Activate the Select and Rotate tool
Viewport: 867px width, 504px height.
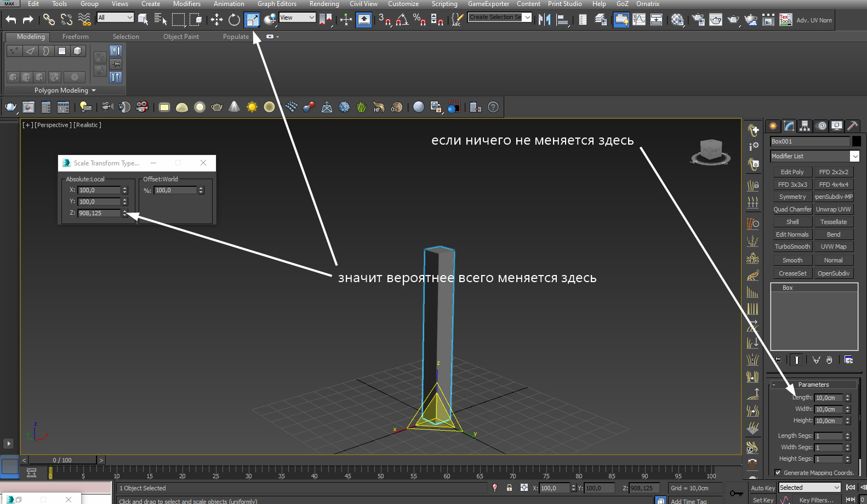pyautogui.click(x=234, y=20)
